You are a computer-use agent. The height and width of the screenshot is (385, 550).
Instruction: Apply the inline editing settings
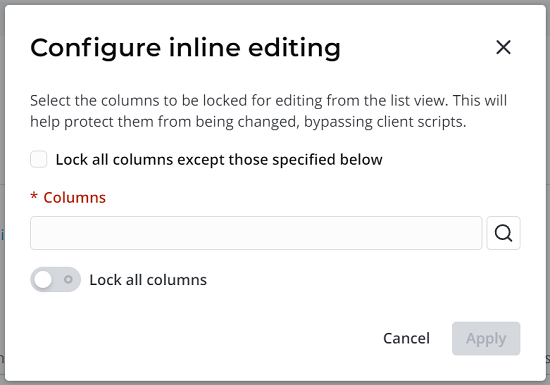pyautogui.click(x=486, y=338)
